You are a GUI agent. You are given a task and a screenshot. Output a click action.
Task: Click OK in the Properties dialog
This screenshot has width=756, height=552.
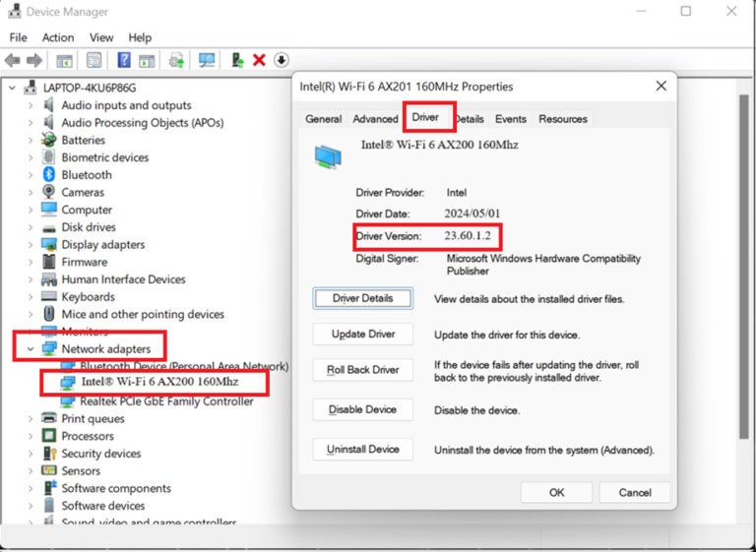[556, 493]
